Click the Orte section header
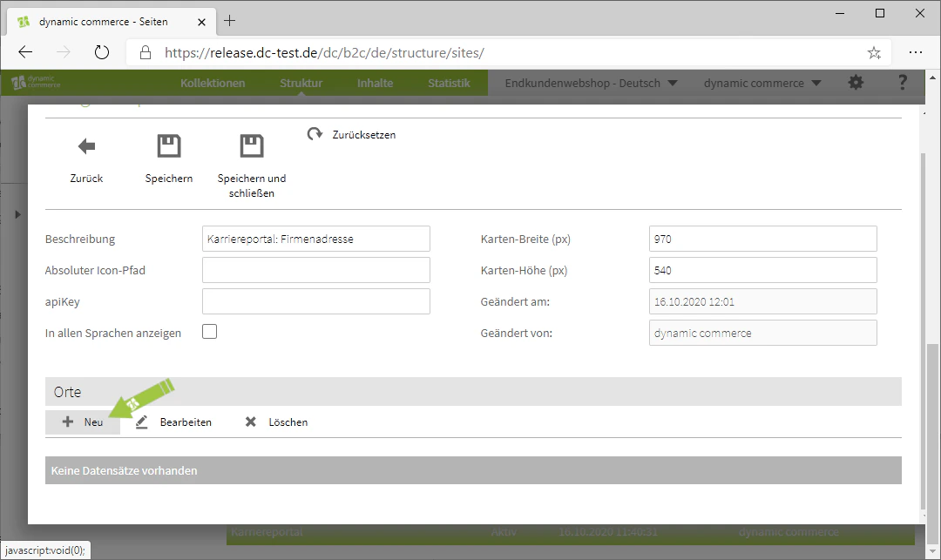 tap(473, 392)
